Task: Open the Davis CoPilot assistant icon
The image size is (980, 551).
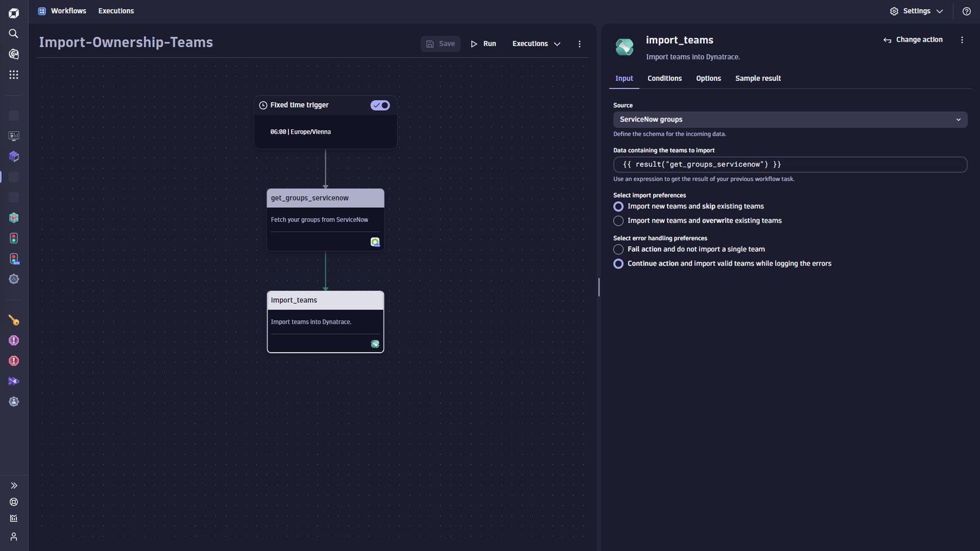Action: tap(13, 54)
